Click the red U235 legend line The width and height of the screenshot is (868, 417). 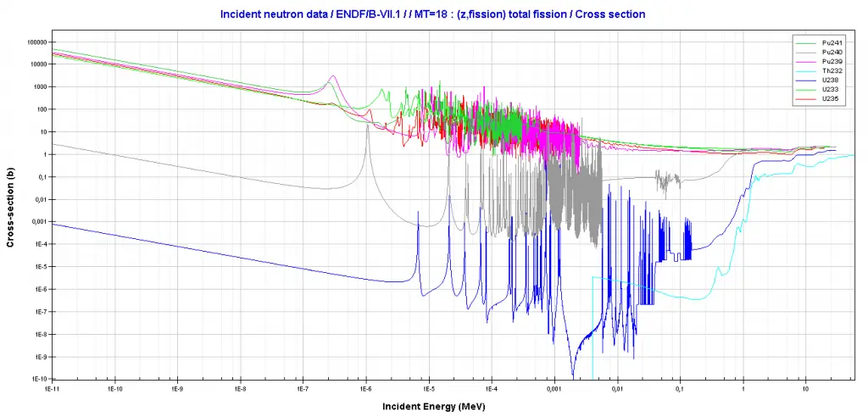[x=805, y=99]
